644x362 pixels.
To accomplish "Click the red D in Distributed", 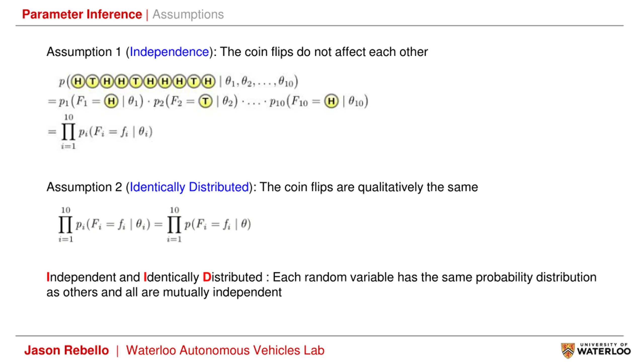I will 207,277.
